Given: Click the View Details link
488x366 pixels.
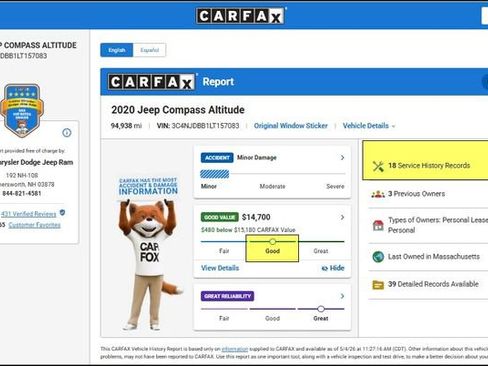Looking at the screenshot, I should click(x=220, y=268).
